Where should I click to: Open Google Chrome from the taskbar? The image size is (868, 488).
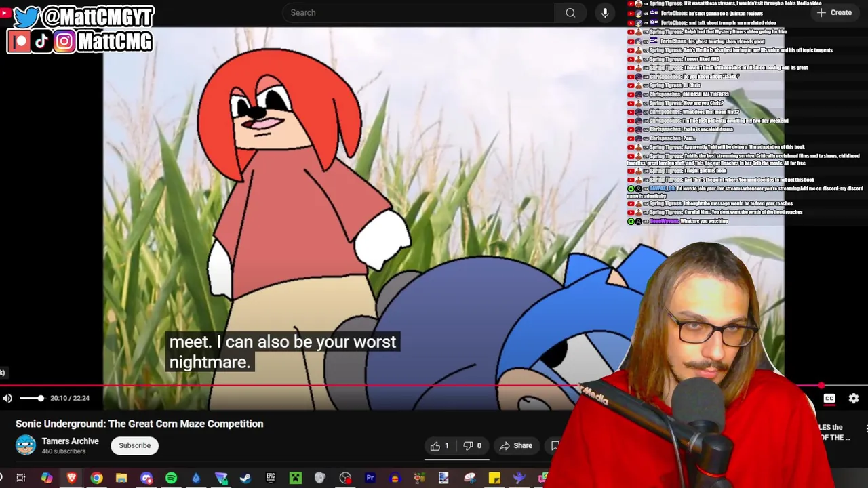point(96,478)
